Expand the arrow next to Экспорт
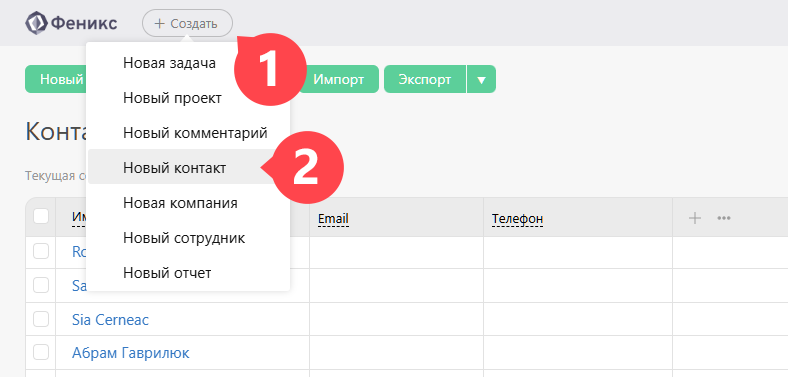The height and width of the screenshot is (377, 788). [481, 80]
